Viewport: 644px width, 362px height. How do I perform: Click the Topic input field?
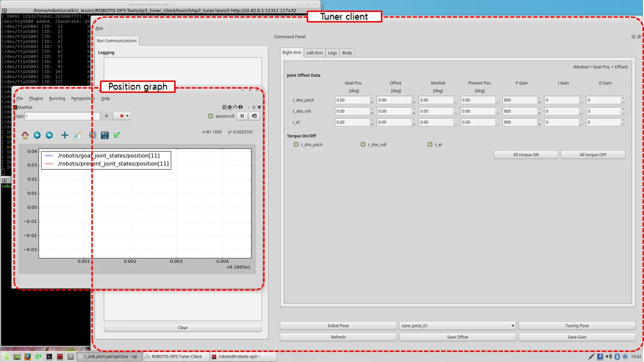click(x=62, y=116)
